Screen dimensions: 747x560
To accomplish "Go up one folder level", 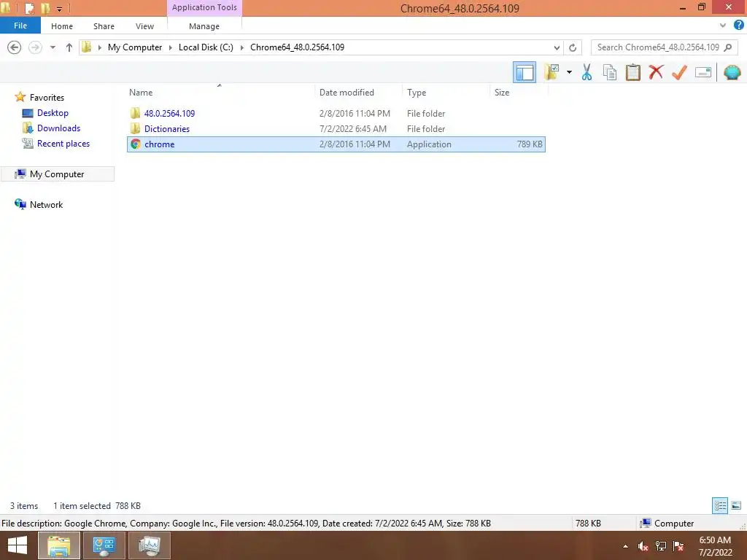I will [69, 47].
